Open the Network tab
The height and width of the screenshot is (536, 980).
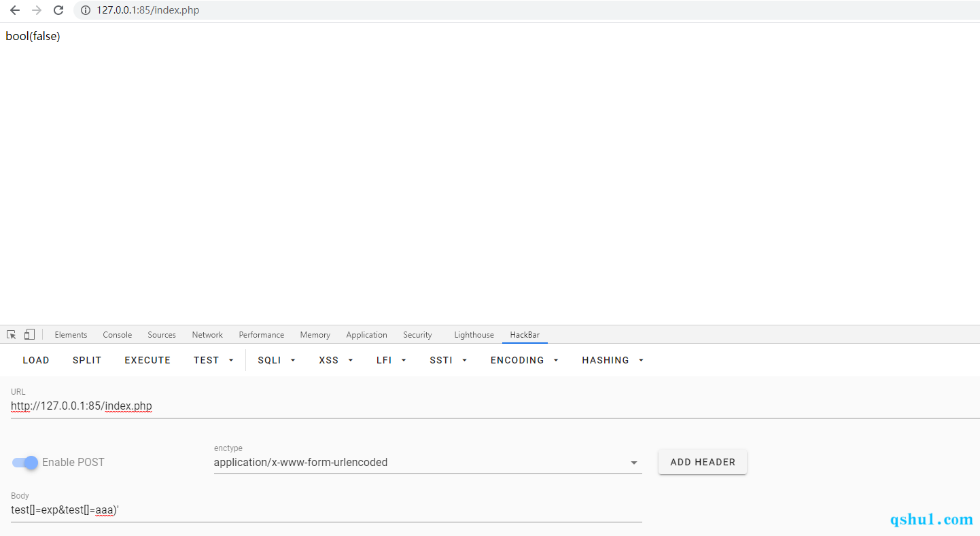click(x=207, y=335)
